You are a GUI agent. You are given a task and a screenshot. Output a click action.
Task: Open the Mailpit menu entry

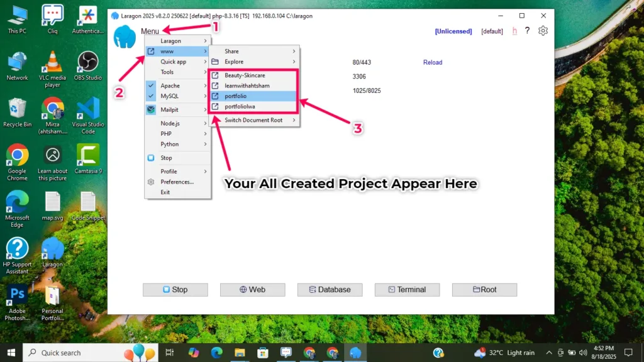[x=170, y=109]
